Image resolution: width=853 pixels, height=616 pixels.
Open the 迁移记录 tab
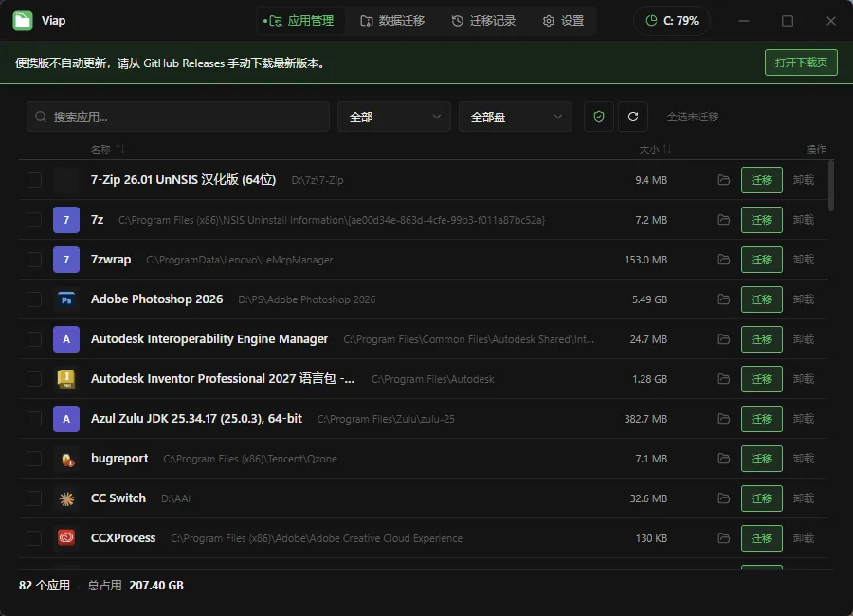[x=483, y=21]
